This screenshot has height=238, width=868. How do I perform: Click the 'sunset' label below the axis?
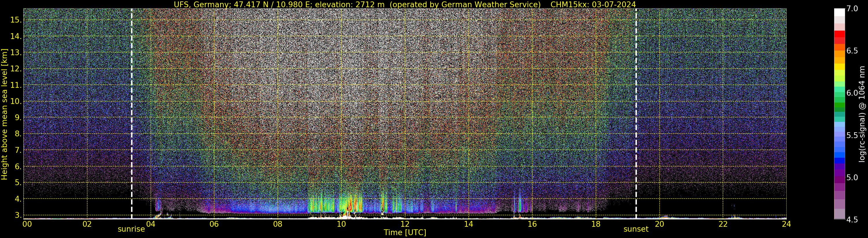click(x=636, y=229)
